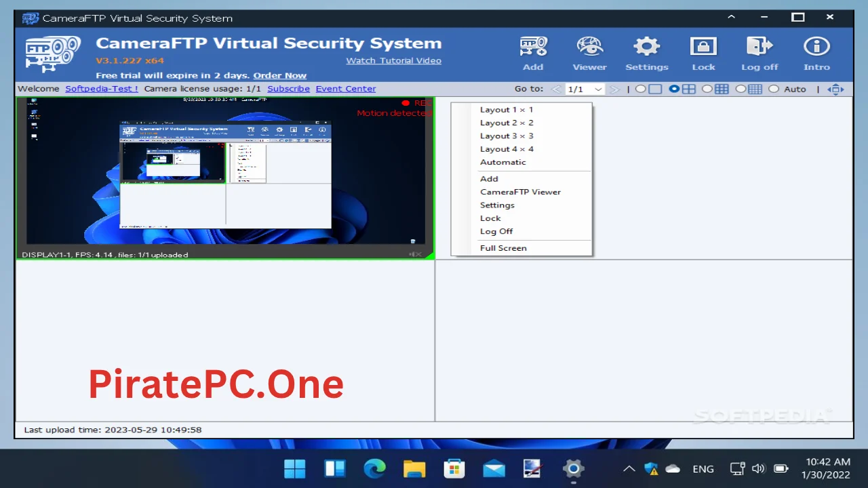The width and height of the screenshot is (868, 488).
Task: Open Microsoft Edge from the taskbar
Action: [374, 468]
